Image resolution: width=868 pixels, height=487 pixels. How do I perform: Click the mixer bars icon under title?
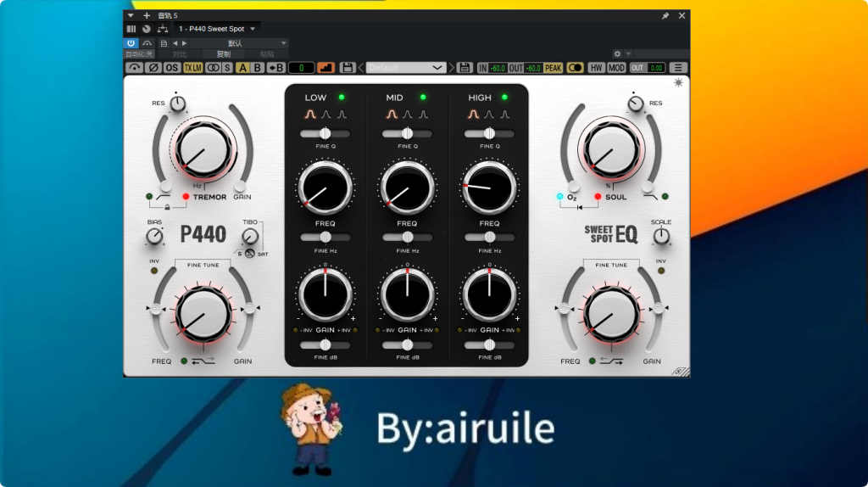[131, 29]
